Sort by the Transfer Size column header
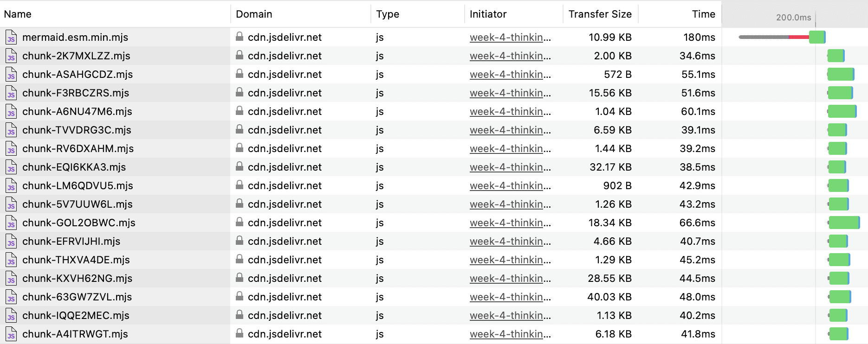 coord(600,14)
